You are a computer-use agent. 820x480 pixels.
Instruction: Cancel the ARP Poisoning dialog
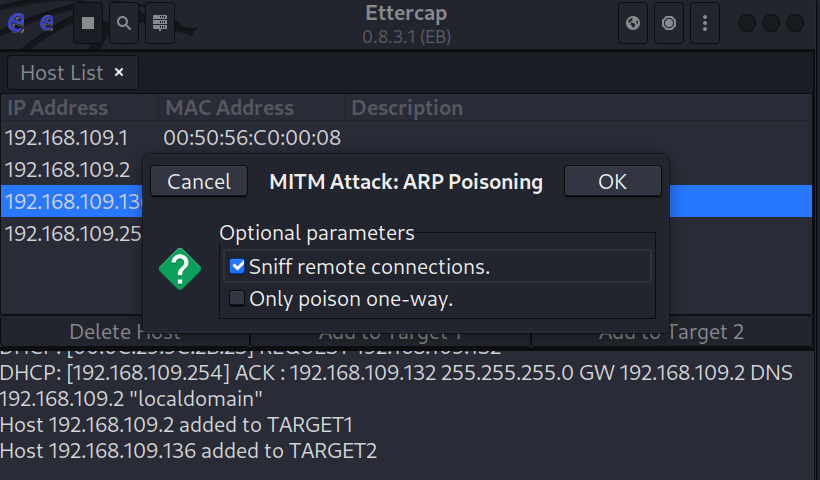[x=199, y=182]
